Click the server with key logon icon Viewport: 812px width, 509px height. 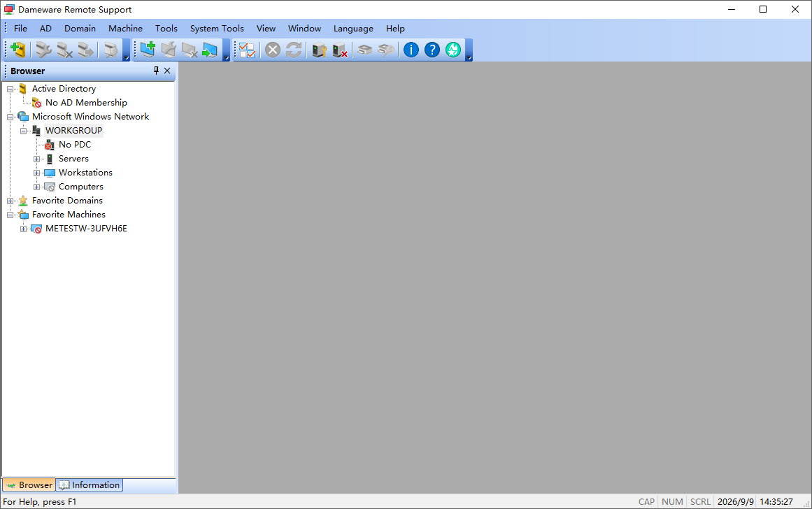(319, 50)
